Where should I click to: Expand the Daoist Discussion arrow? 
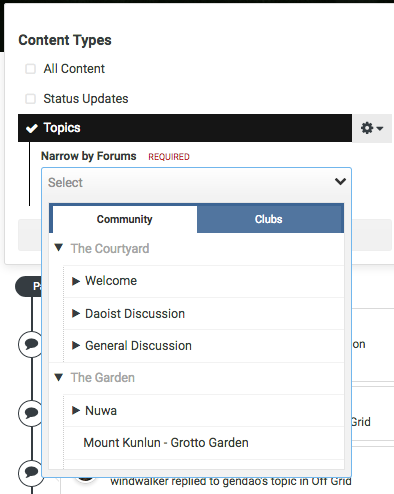[76, 313]
